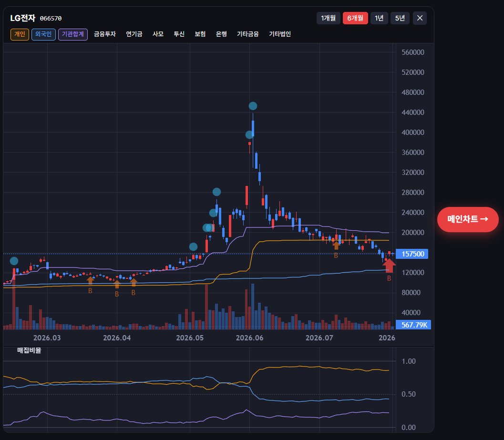Screen dimensions: 504x440
Task: Toggle the 외국인 investor line
Action: [43, 34]
